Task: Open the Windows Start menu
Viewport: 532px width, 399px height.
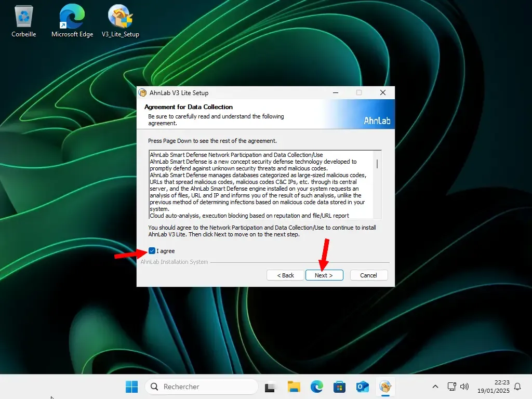Action: [131, 387]
